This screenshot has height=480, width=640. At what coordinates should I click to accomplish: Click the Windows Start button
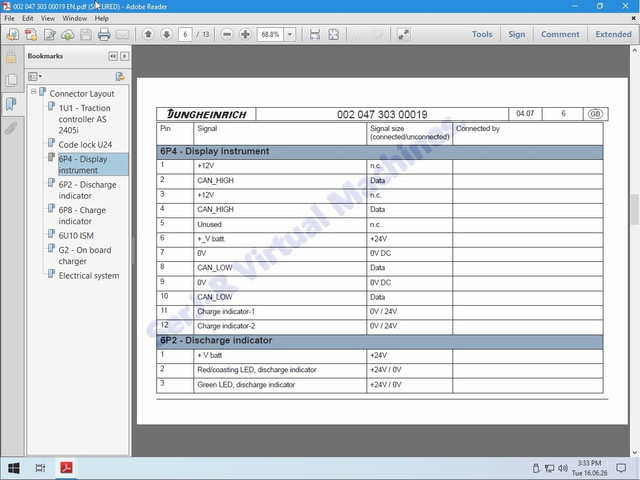coord(13,468)
